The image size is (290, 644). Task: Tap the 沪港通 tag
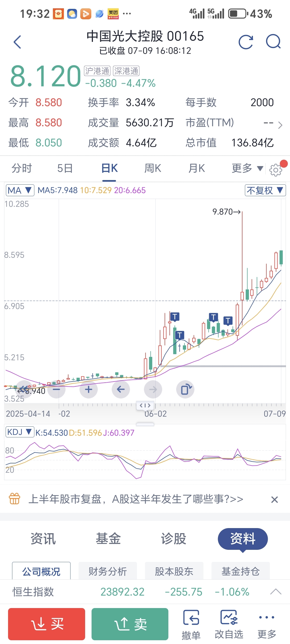click(97, 71)
